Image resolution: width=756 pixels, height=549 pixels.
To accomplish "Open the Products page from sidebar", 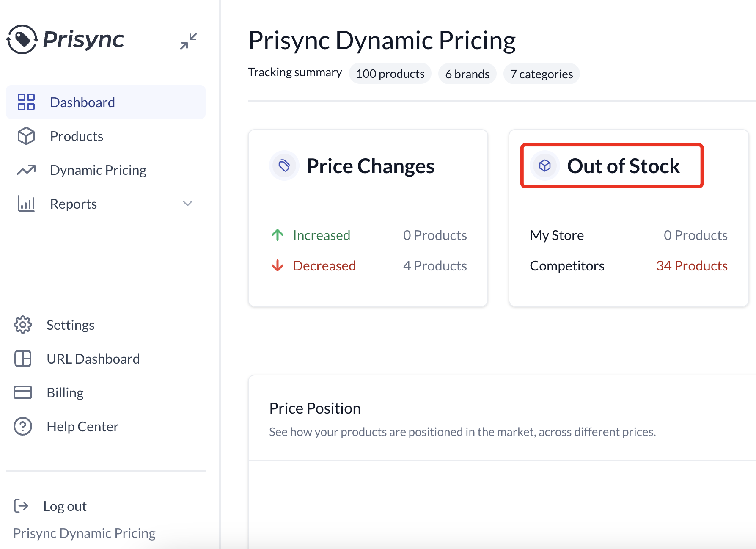I will pos(77,136).
